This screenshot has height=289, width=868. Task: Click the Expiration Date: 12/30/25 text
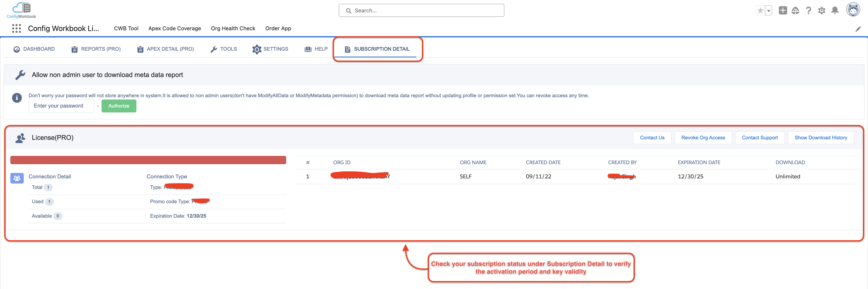point(178,216)
